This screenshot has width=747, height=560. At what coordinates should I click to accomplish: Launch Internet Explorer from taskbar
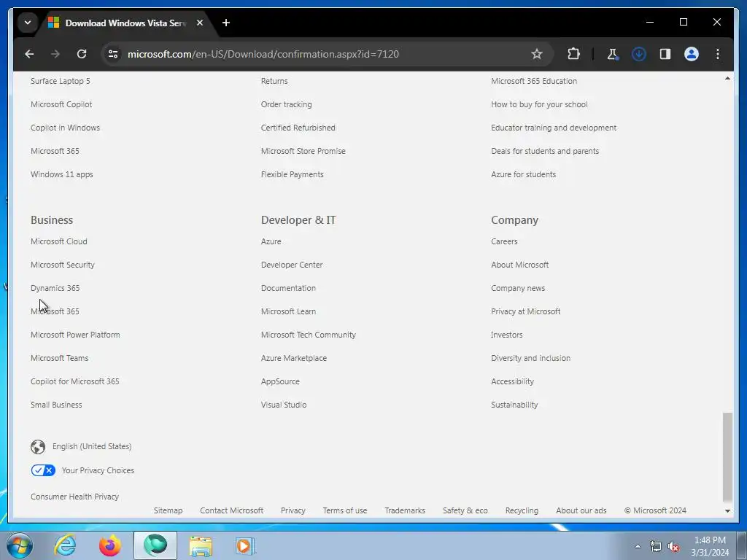point(65,545)
